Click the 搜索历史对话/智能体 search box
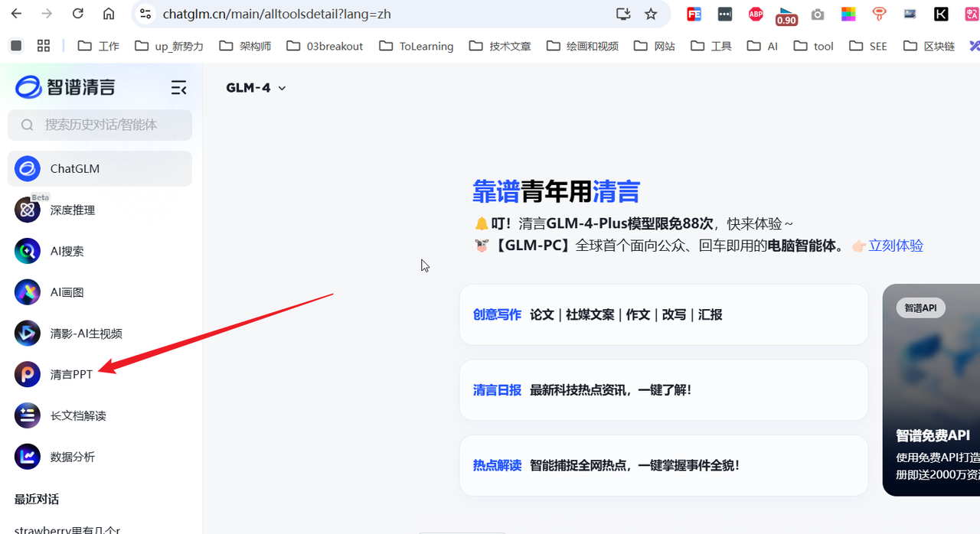Viewport: 980px width, 534px height. click(100, 125)
